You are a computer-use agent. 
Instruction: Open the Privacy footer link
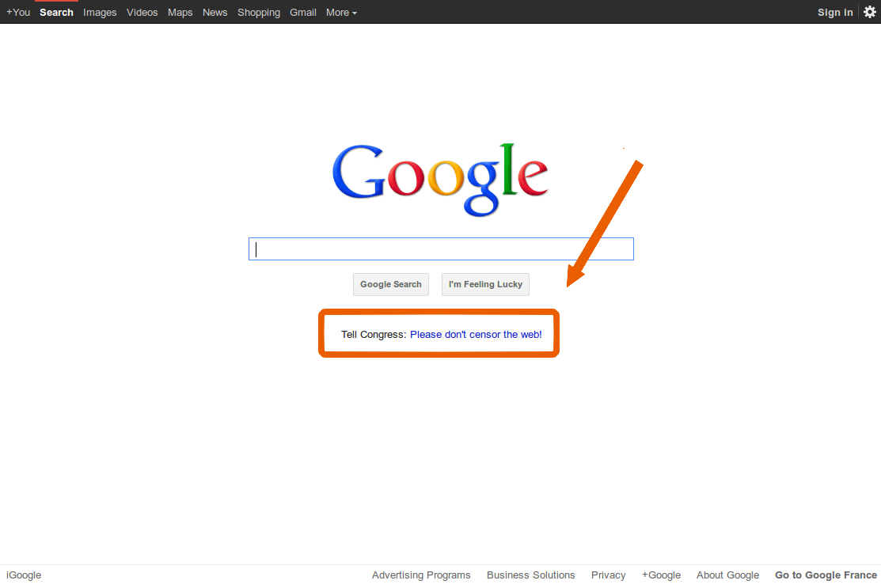609,575
